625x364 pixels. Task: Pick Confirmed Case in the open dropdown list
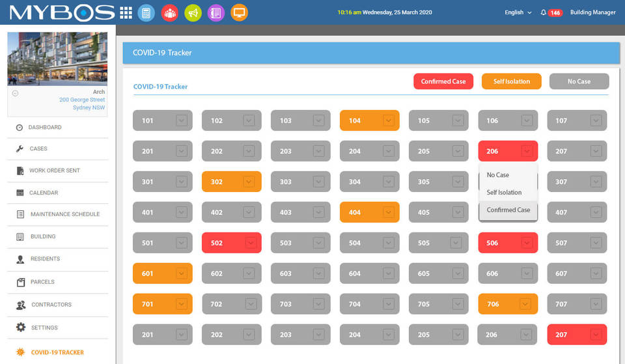pyautogui.click(x=508, y=210)
